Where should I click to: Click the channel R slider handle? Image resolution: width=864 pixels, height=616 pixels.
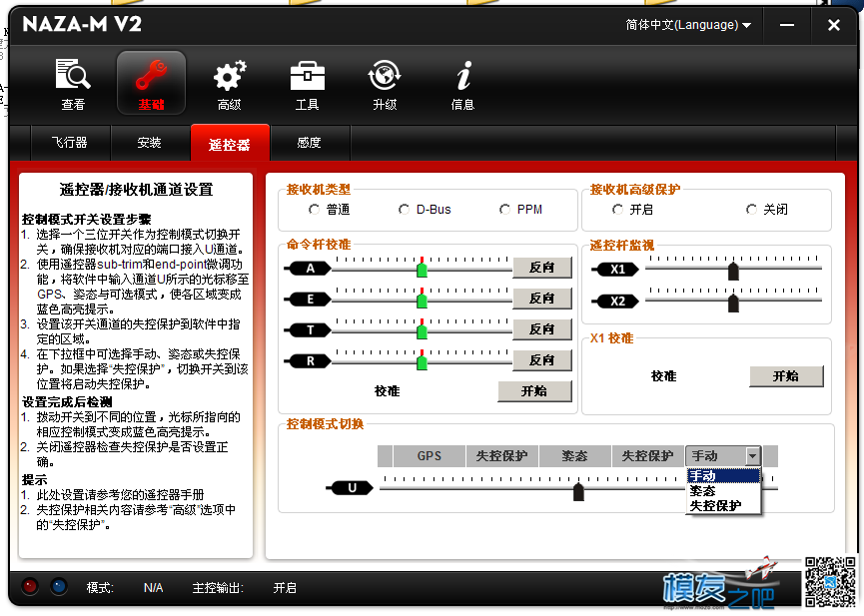423,361
